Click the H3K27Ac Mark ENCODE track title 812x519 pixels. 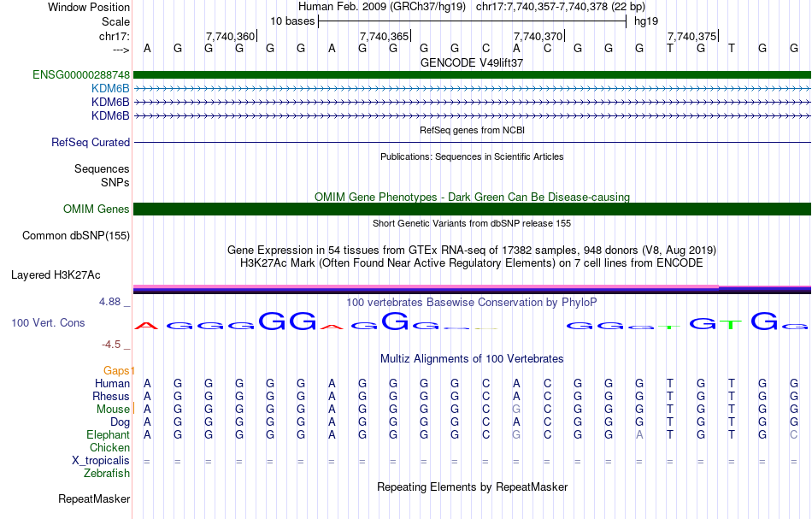point(471,263)
